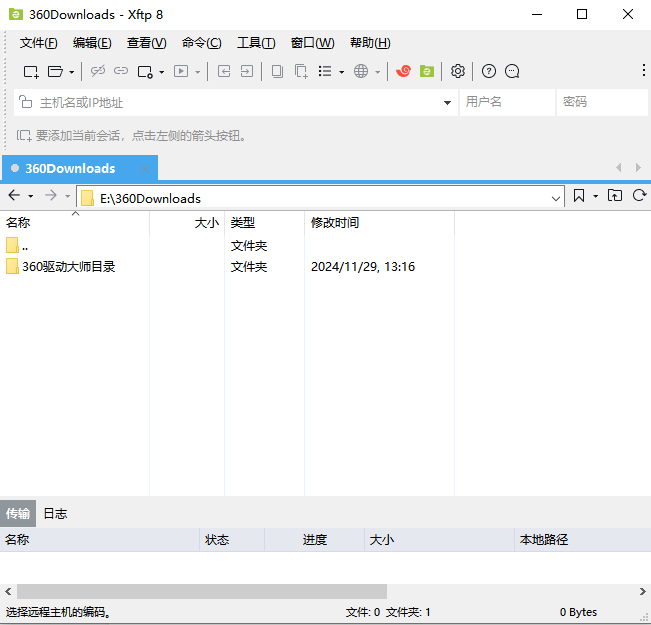Go back with the left arrow button
The image size is (651, 625).
pos(14,195)
